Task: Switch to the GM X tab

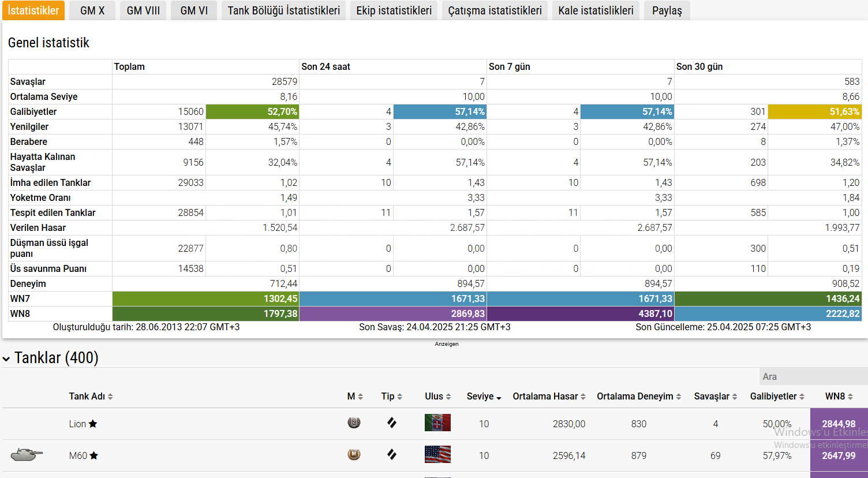Action: tap(92, 10)
